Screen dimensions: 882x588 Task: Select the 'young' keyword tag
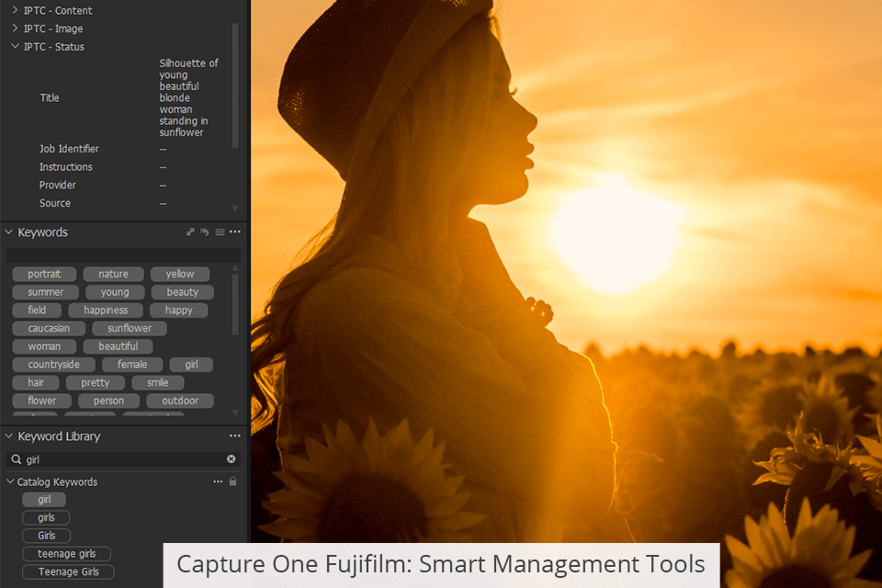[116, 292]
